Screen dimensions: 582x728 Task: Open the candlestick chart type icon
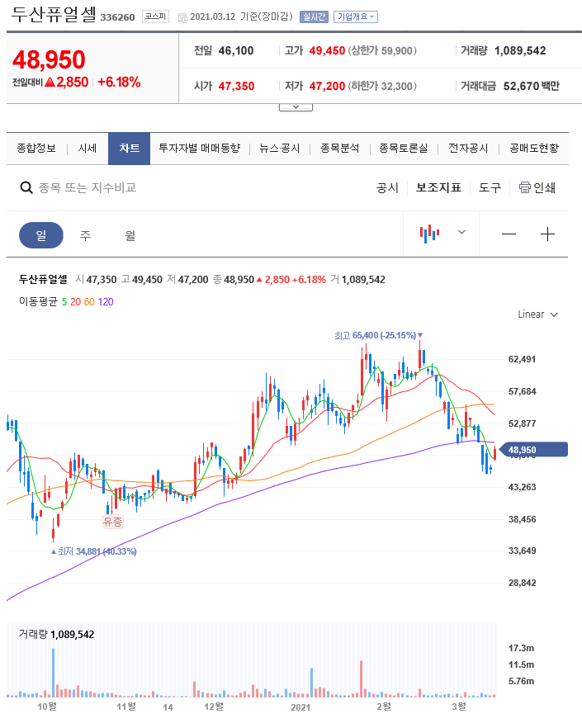pyautogui.click(x=429, y=234)
